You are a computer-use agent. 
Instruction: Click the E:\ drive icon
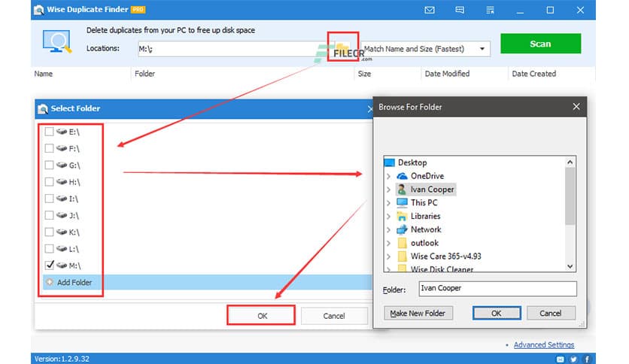coord(62,132)
